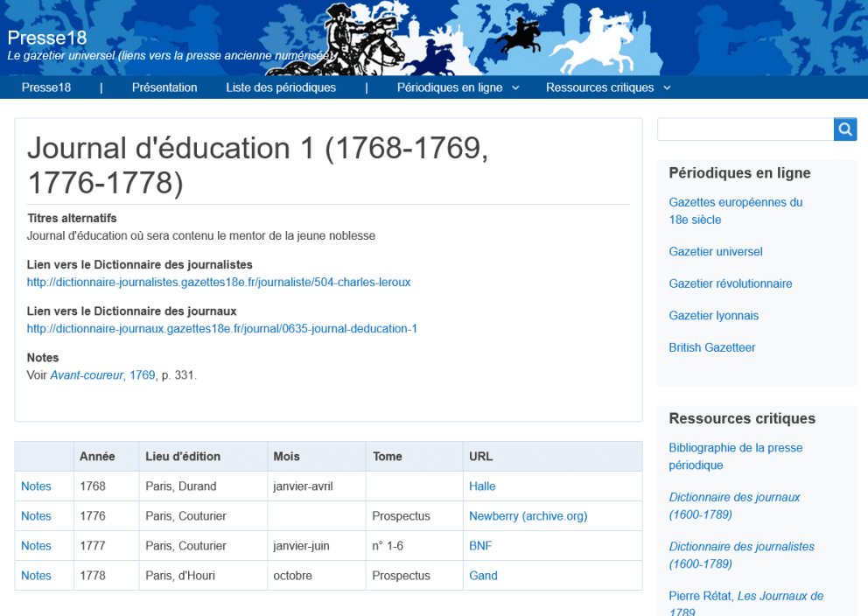Image resolution: width=868 pixels, height=616 pixels.
Task: Open the Presse18 menu item
Action: click(46, 87)
